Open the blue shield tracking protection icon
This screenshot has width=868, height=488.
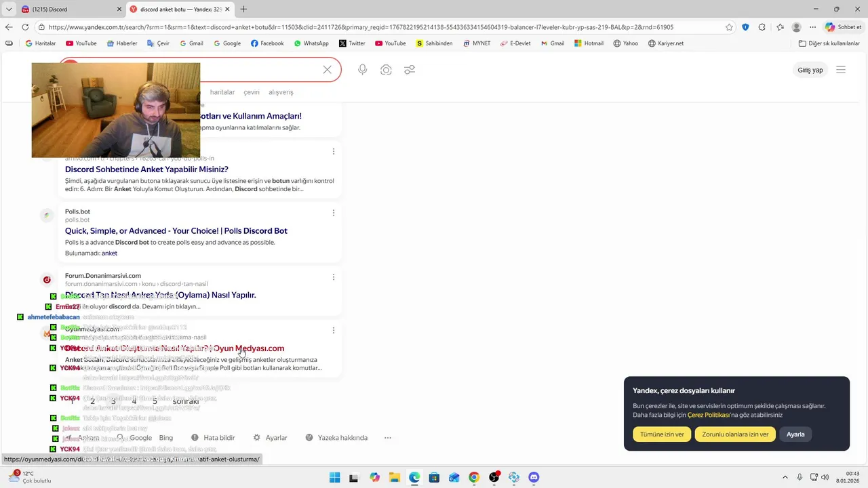tap(745, 27)
